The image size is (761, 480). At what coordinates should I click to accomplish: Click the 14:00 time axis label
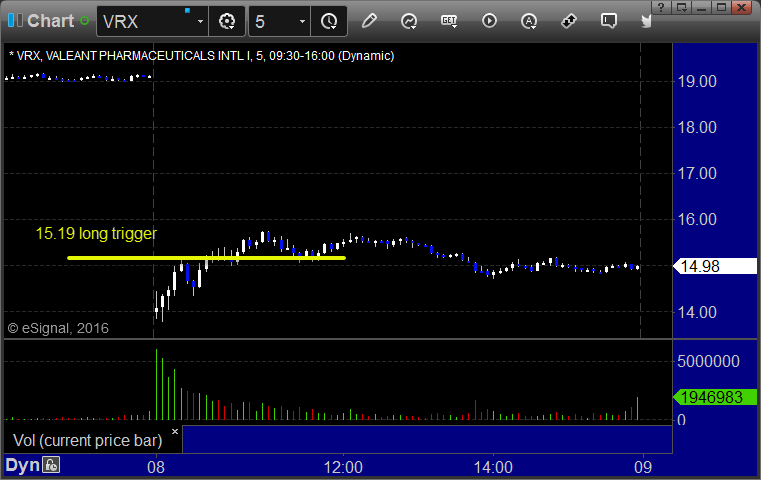pos(493,467)
